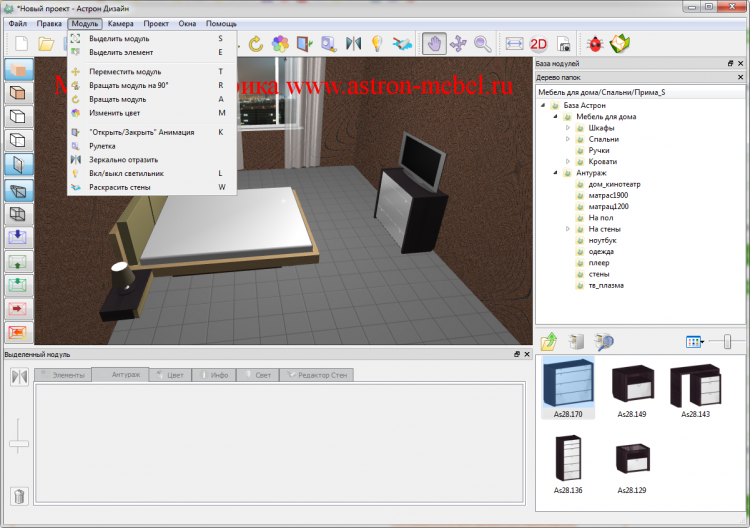Click the trash bin icon in module panel

point(19,495)
